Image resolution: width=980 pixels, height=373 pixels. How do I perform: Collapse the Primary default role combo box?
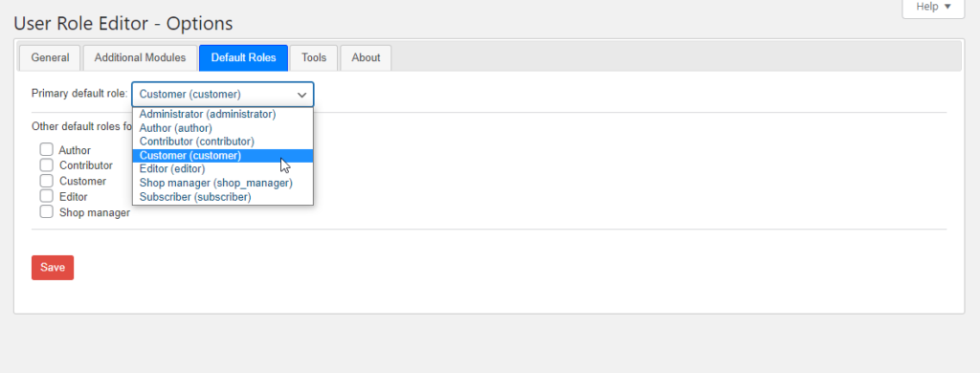pos(222,95)
